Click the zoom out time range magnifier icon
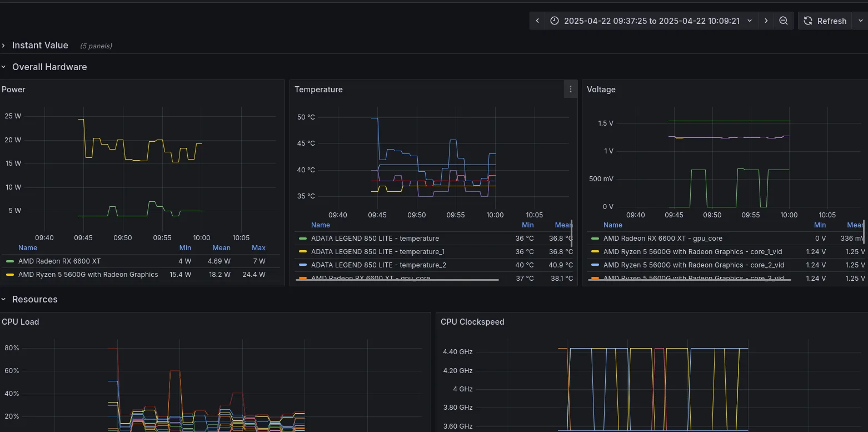 pos(783,21)
